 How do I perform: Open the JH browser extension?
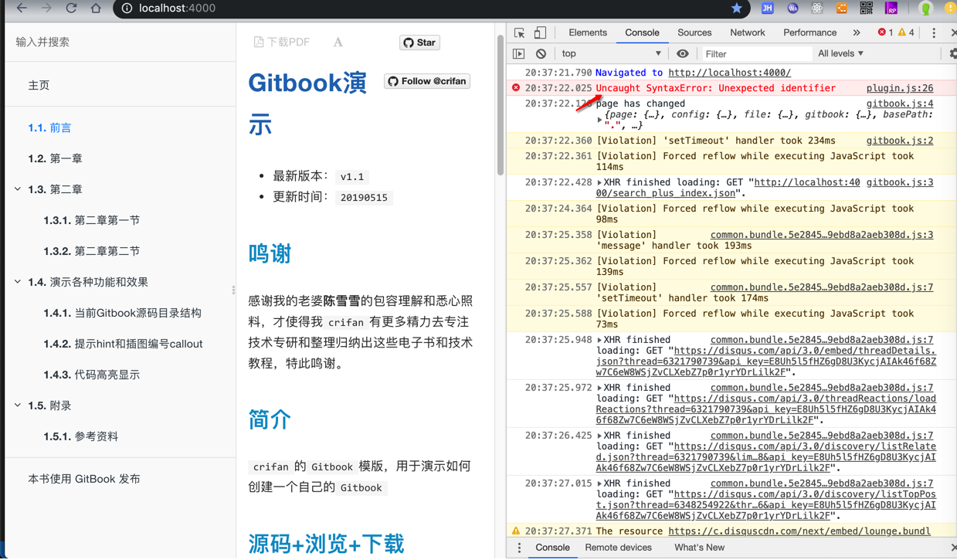(767, 8)
